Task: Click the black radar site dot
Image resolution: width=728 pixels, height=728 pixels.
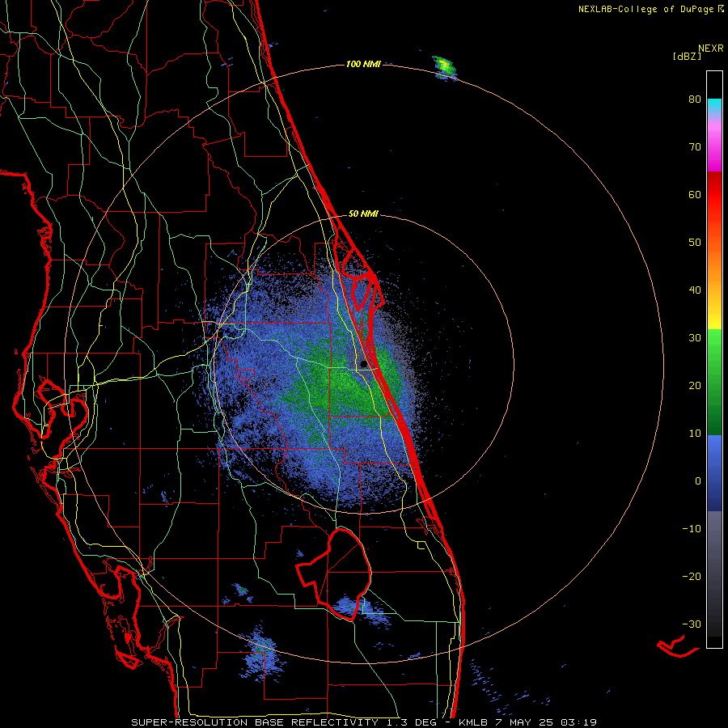Action: (x=363, y=364)
